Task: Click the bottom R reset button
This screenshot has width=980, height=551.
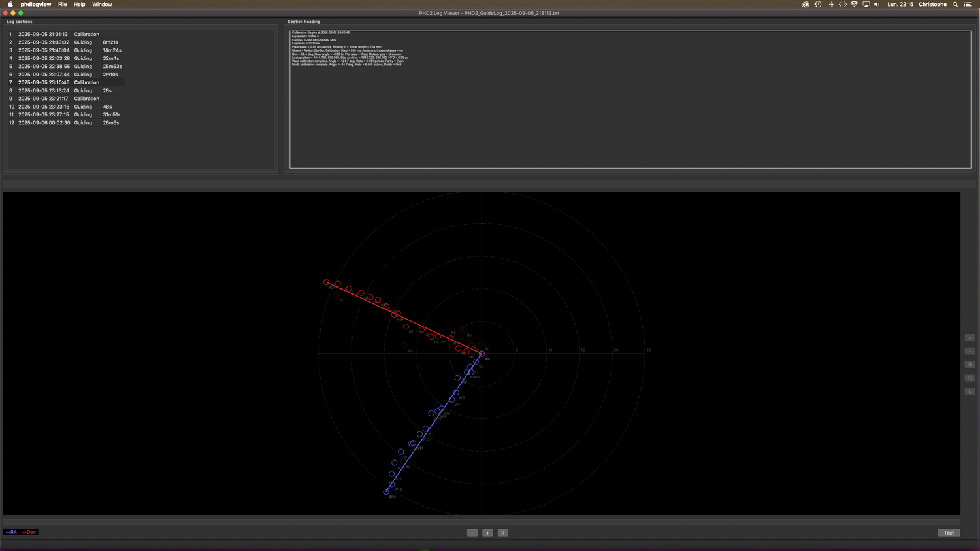Action: [502, 533]
